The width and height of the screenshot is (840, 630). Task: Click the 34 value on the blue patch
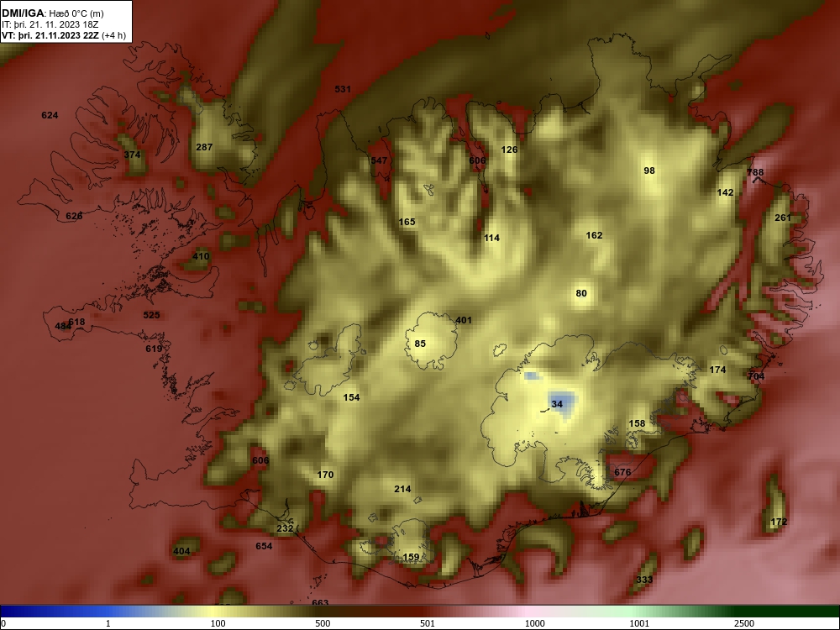click(557, 405)
